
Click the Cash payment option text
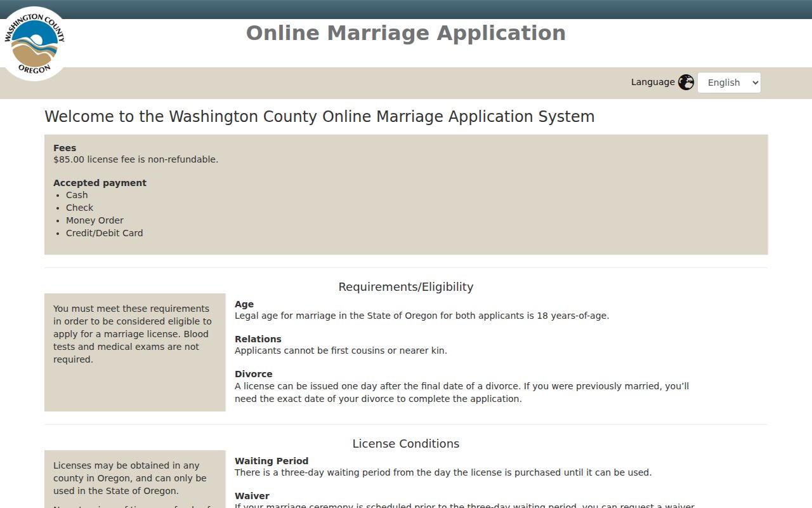pos(77,195)
